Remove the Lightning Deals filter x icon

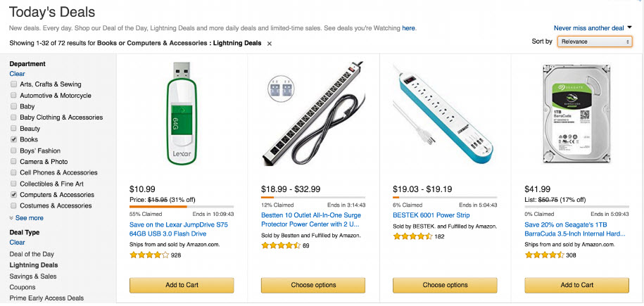pyautogui.click(x=270, y=44)
